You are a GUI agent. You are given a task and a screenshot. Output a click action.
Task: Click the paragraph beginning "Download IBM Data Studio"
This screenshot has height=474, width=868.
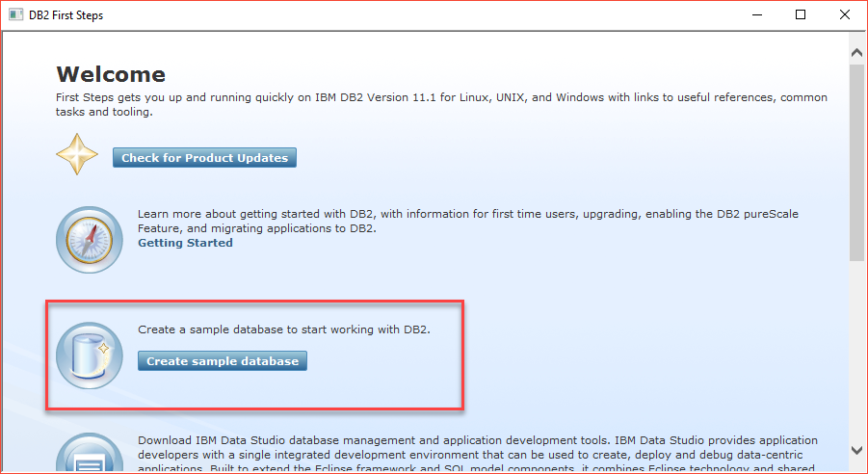[x=478, y=455]
